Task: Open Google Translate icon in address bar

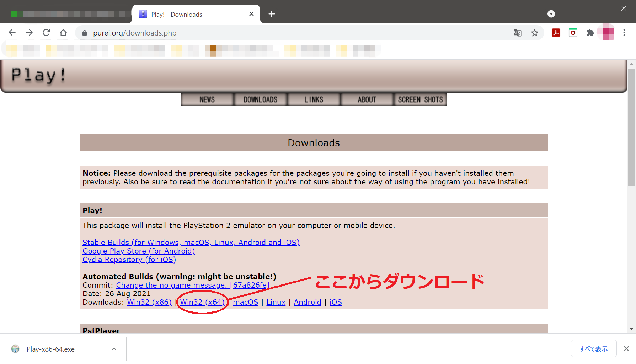Action: [x=517, y=33]
